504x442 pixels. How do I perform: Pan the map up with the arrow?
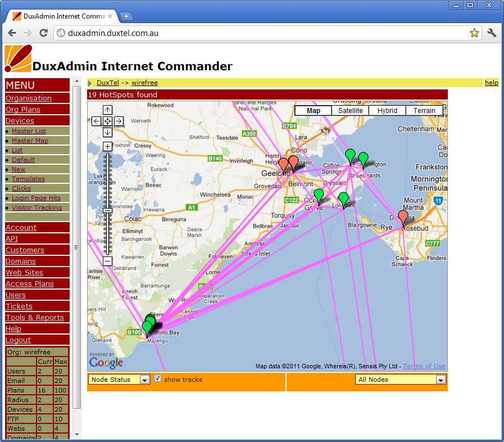point(107,110)
